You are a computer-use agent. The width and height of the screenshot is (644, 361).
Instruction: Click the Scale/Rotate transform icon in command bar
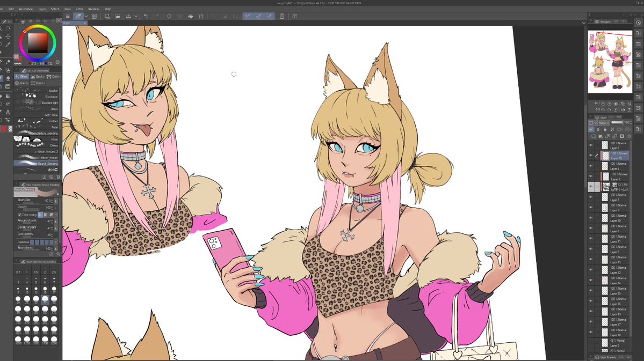[x=201, y=17]
